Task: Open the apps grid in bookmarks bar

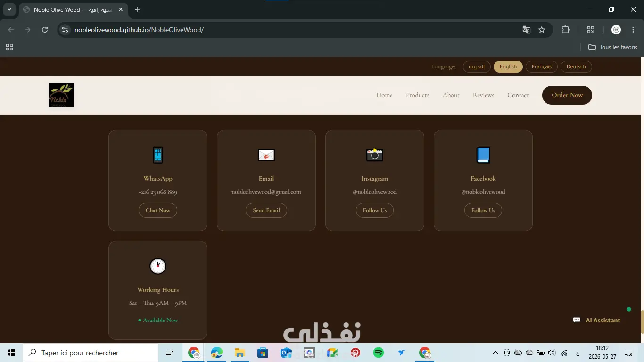Action: [9, 47]
